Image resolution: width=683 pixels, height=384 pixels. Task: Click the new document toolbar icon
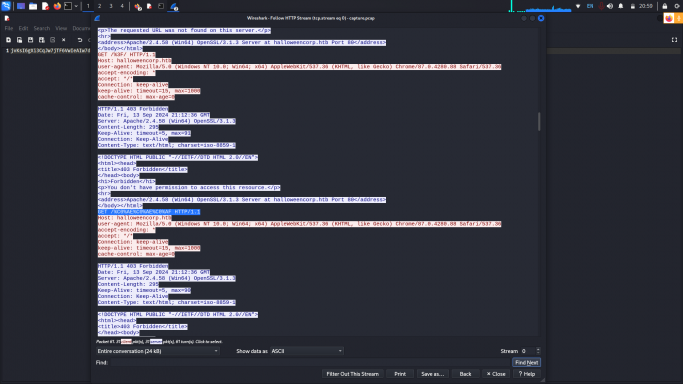point(8,40)
